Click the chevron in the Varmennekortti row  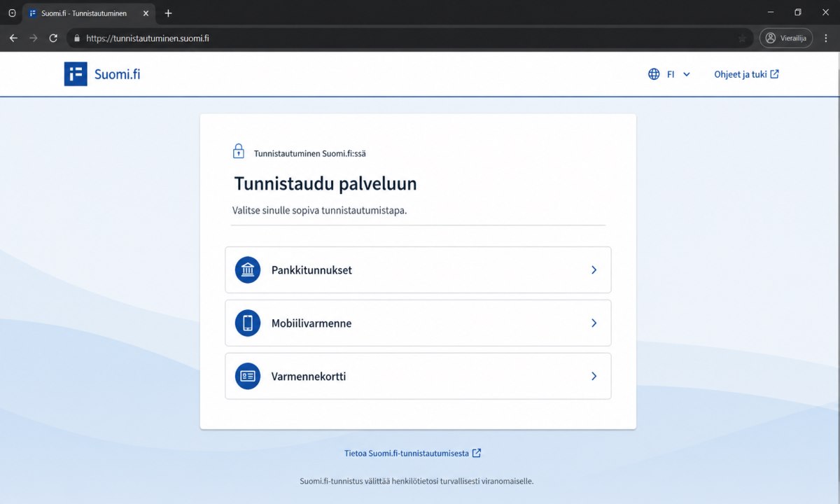pyautogui.click(x=594, y=376)
